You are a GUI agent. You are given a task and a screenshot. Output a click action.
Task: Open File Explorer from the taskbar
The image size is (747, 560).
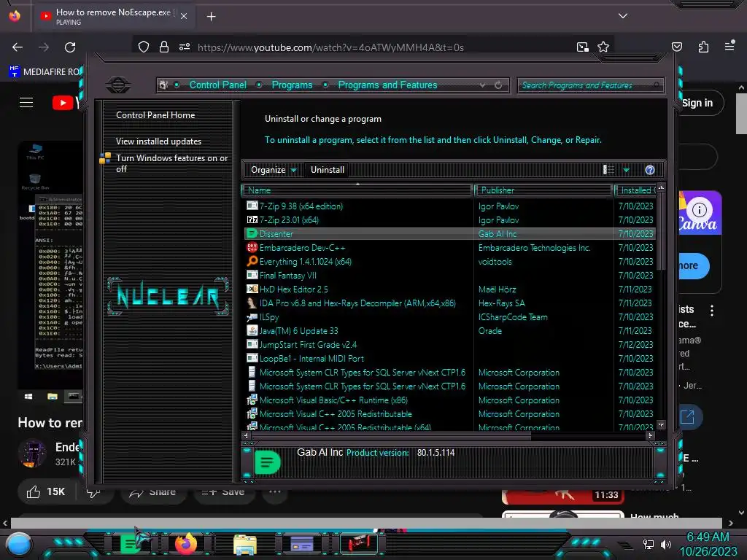(x=245, y=544)
